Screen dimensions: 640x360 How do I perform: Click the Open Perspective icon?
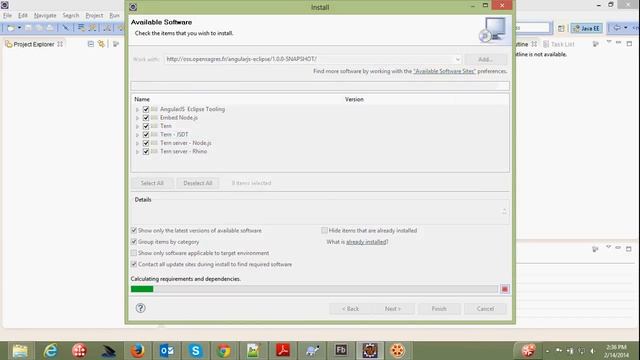[x=561, y=28]
